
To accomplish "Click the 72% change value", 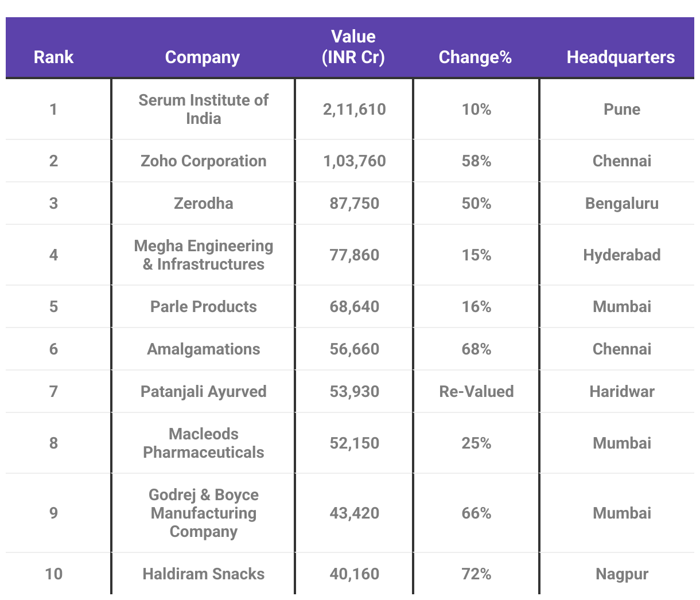I will [x=476, y=574].
